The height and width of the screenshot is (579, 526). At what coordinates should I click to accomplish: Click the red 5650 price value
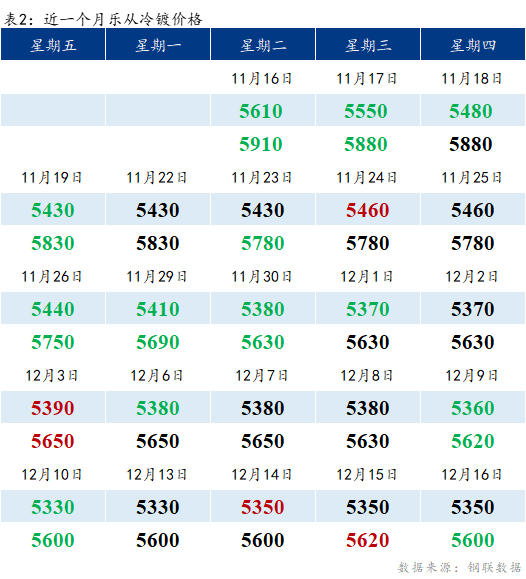(53, 441)
